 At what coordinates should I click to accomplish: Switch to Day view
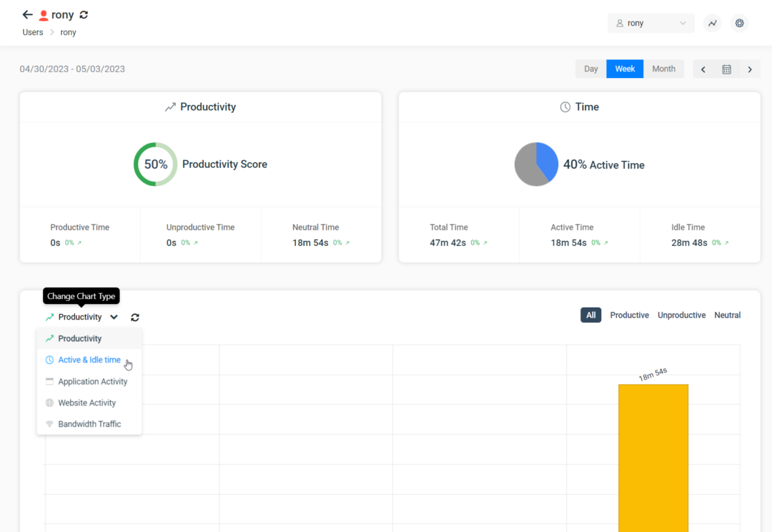590,69
